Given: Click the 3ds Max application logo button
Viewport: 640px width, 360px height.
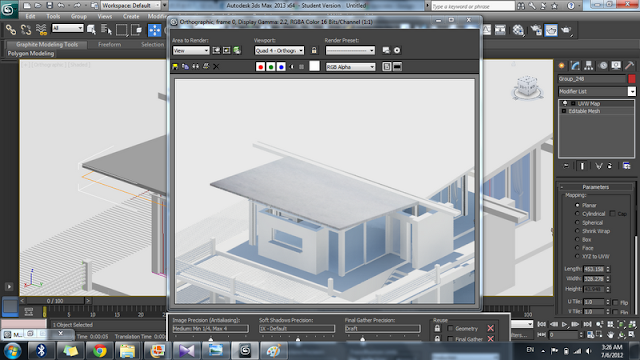Looking at the screenshot, I should [x=8, y=9].
